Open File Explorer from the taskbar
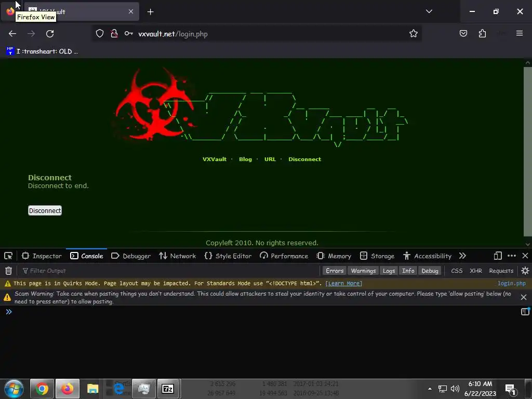This screenshot has width=532, height=399. [x=92, y=389]
